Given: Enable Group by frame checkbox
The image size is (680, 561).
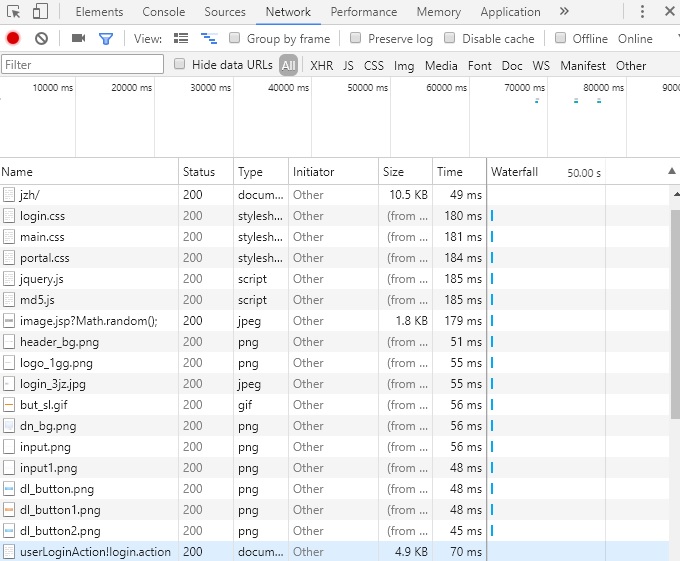Looking at the screenshot, I should tap(234, 38).
